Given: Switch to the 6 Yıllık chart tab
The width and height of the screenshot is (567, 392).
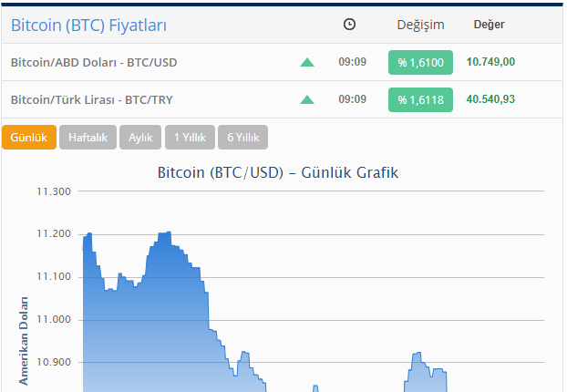Looking at the screenshot, I should [x=243, y=138].
